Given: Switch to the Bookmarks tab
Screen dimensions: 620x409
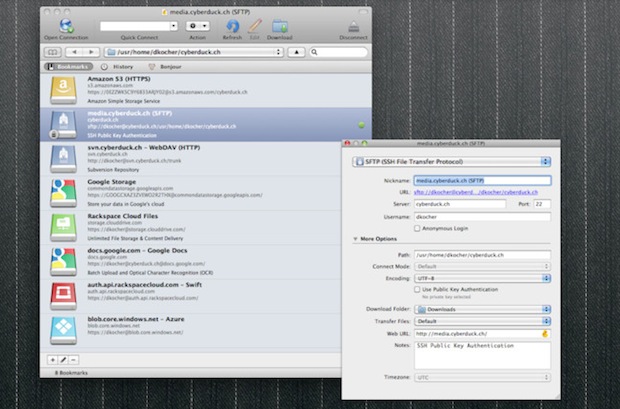Looking at the screenshot, I should [x=68, y=67].
